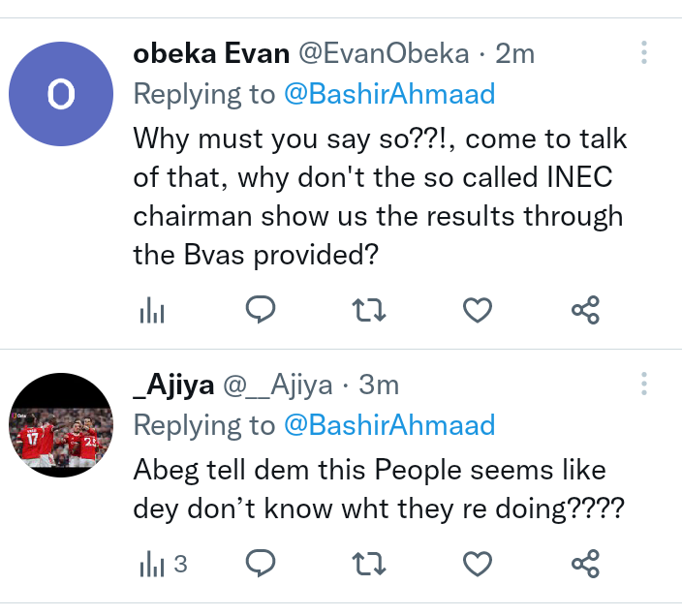Open more options on obeka Evan's tweet
Viewport: 682px width, 616px height.
coord(644,53)
